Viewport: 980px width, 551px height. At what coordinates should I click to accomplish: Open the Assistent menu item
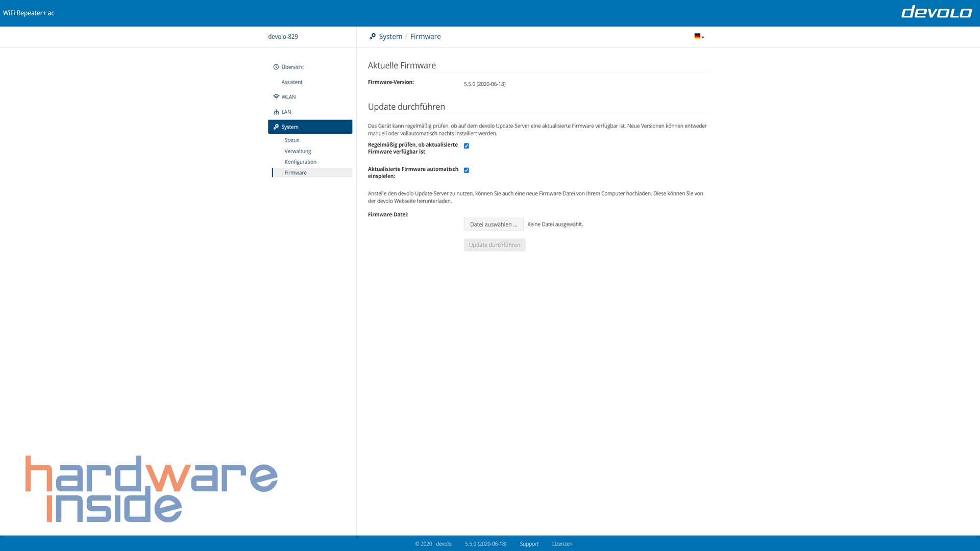click(x=292, y=82)
